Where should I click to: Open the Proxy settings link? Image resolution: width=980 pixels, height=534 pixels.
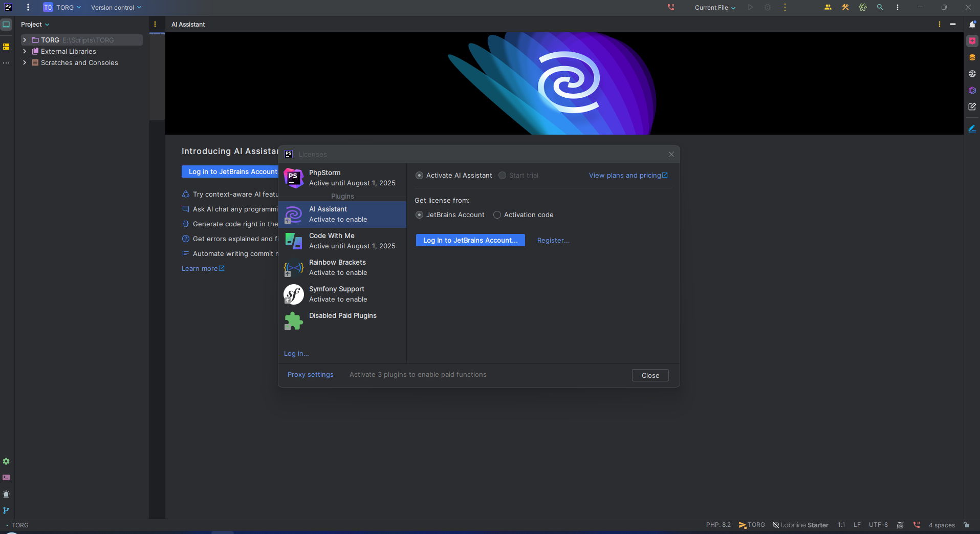(310, 375)
